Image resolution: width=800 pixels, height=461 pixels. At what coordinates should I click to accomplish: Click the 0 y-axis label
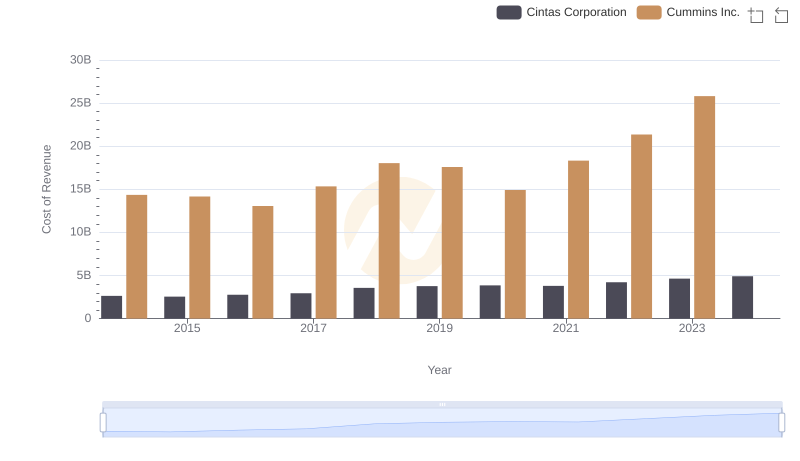(x=88, y=318)
